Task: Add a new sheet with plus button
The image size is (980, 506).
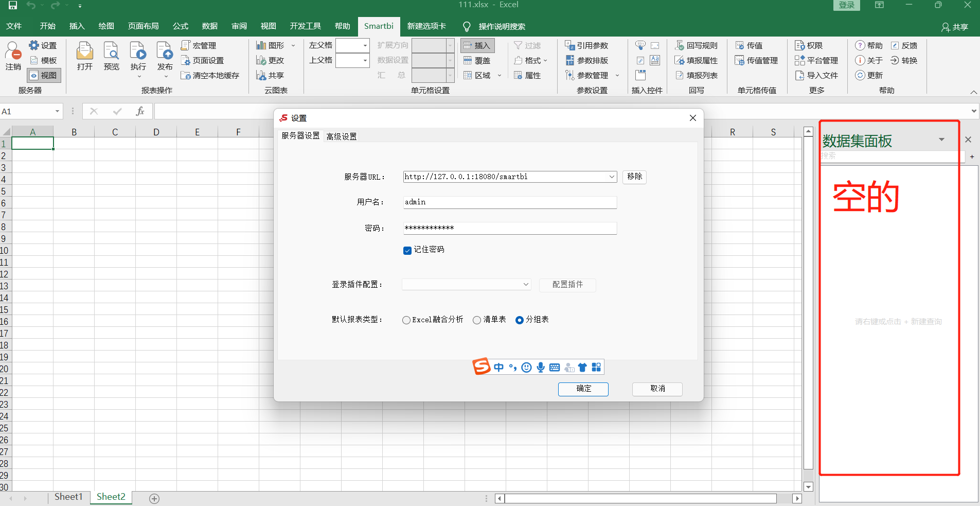Action: (x=154, y=499)
